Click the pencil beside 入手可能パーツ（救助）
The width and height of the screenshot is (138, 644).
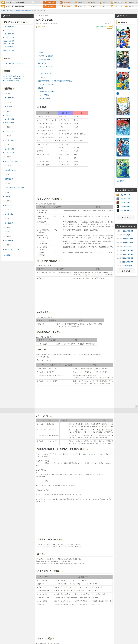click(63, 571)
